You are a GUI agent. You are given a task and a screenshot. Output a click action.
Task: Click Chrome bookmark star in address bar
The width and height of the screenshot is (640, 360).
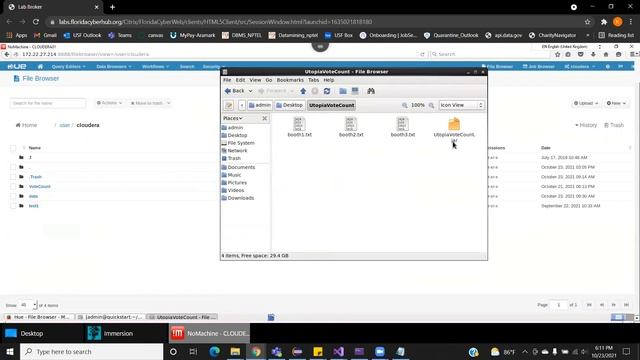click(x=587, y=22)
